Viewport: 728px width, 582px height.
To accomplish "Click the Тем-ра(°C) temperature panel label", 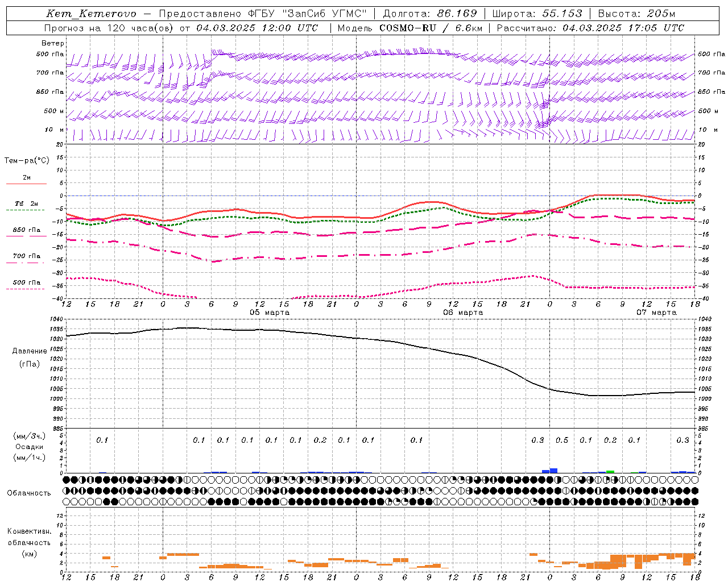I will 27,161.
